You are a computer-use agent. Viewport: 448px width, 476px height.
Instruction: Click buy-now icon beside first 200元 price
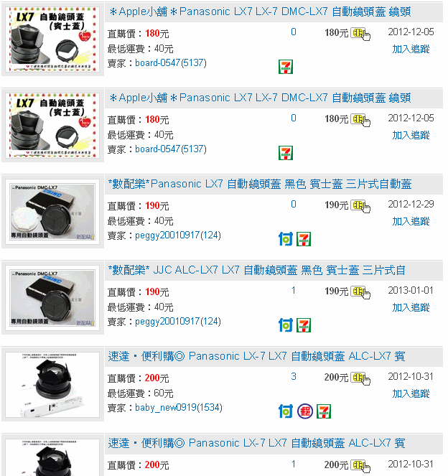[360, 378]
